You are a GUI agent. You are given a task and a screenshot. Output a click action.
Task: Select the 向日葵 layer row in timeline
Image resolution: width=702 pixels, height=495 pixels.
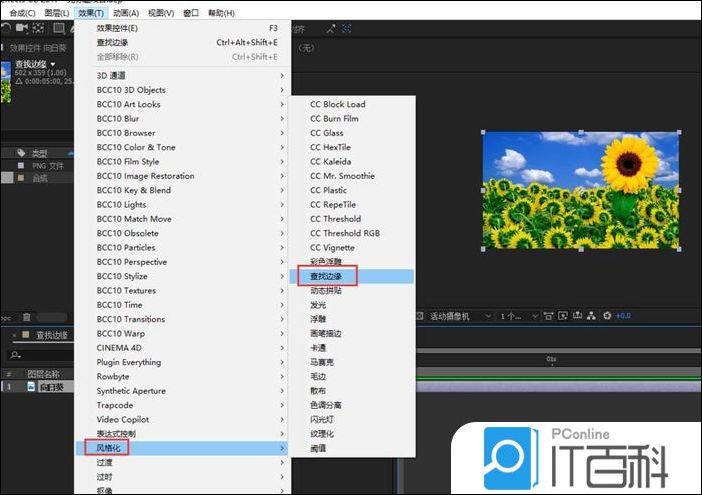coord(38,387)
